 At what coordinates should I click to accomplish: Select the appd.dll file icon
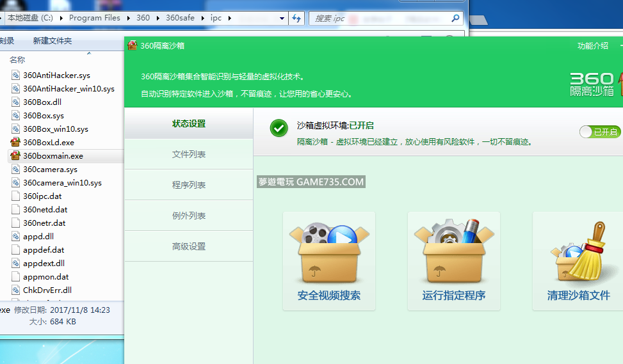coord(15,236)
